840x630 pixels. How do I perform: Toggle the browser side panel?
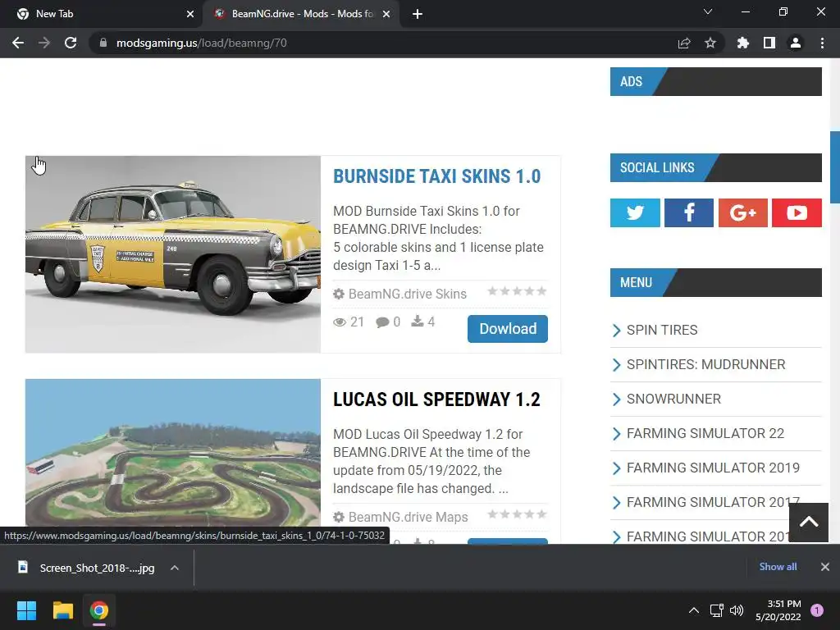point(769,43)
